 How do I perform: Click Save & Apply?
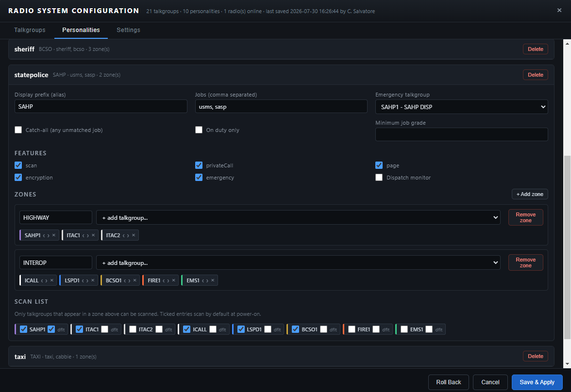coord(537,382)
